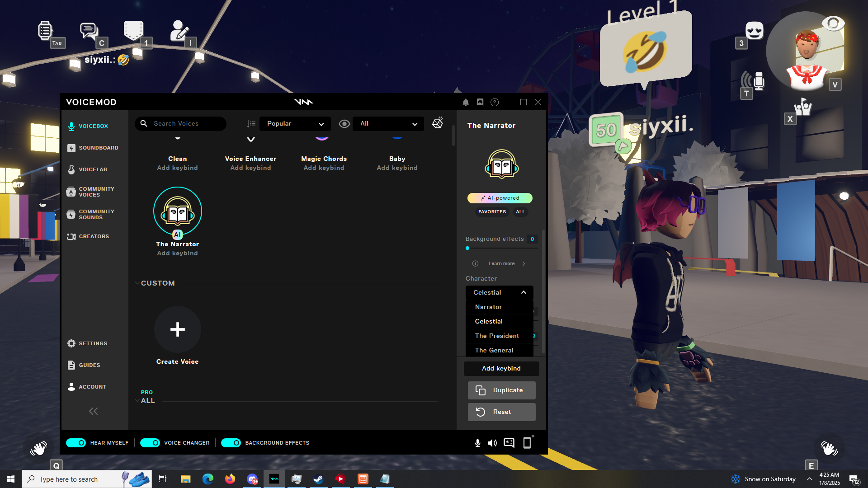Open the notifications bell in Voicemod
This screenshot has width=868, height=488.
click(466, 103)
